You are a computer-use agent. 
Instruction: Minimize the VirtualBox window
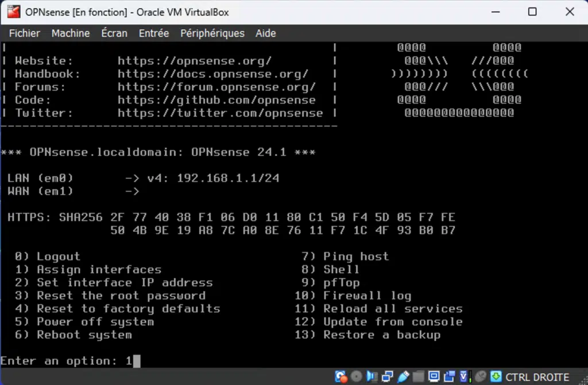click(x=496, y=12)
